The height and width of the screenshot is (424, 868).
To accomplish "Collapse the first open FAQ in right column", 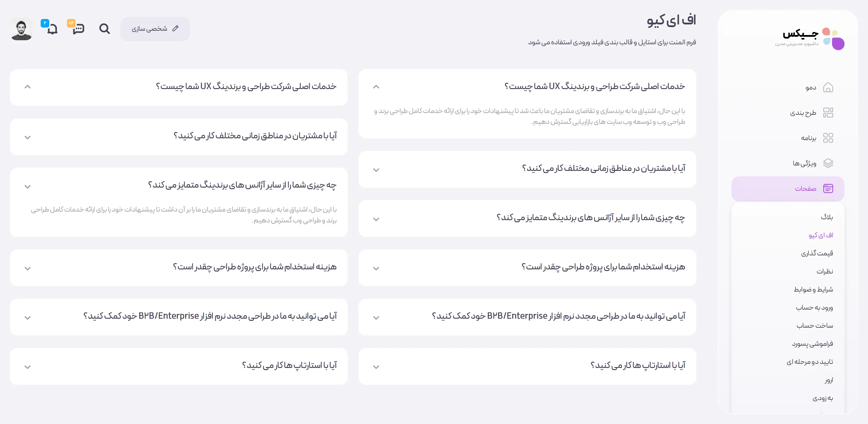I will coord(376,87).
